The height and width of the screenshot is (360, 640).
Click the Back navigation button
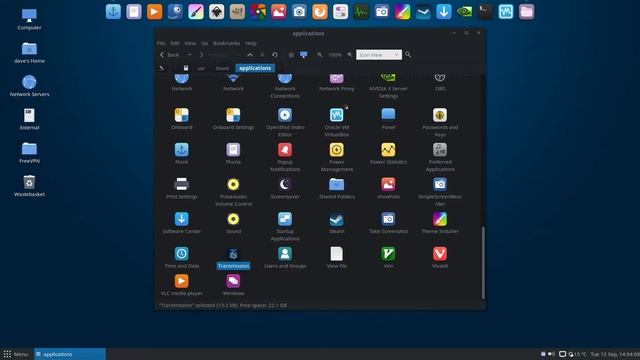(169, 55)
